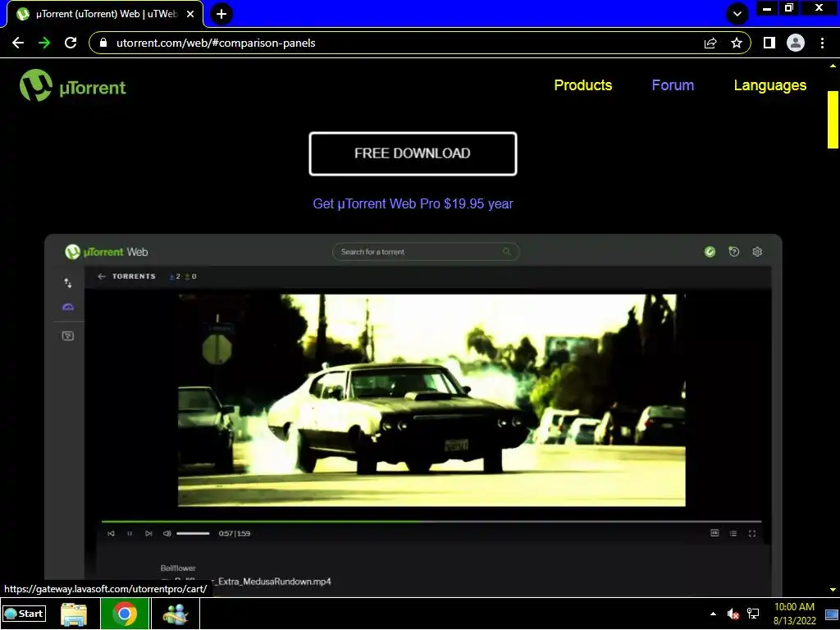Click the muted volume tray icon
The width and height of the screenshot is (840, 630).
tap(733, 614)
